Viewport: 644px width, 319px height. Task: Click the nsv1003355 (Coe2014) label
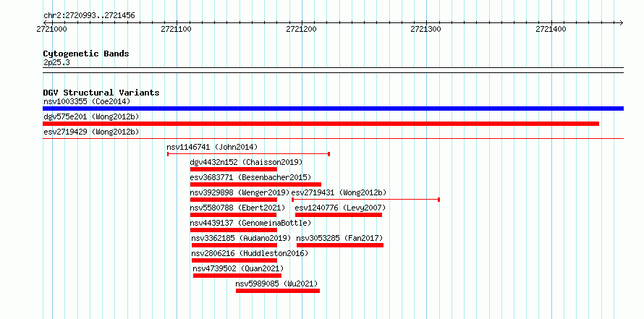(87, 101)
